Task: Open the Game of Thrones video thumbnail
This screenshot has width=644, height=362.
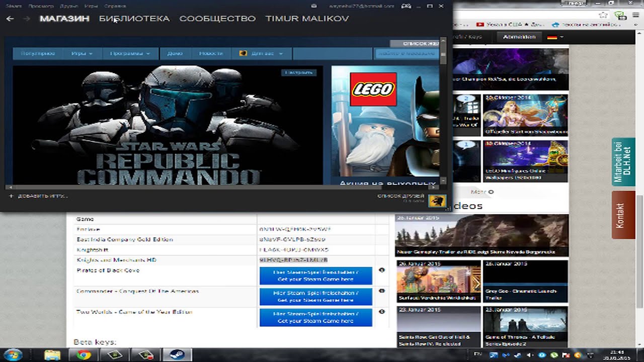Action: coord(525,327)
